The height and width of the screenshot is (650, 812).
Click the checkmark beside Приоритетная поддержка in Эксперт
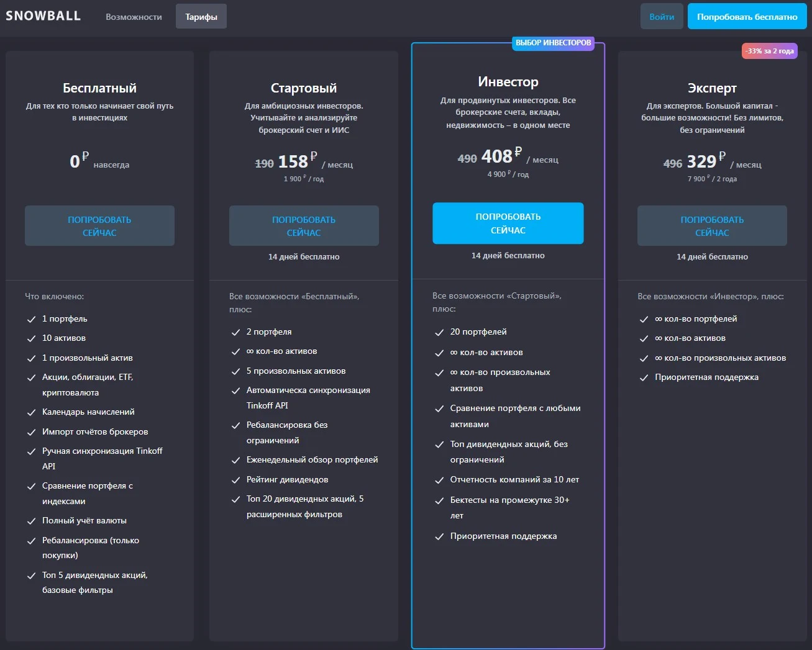click(644, 377)
